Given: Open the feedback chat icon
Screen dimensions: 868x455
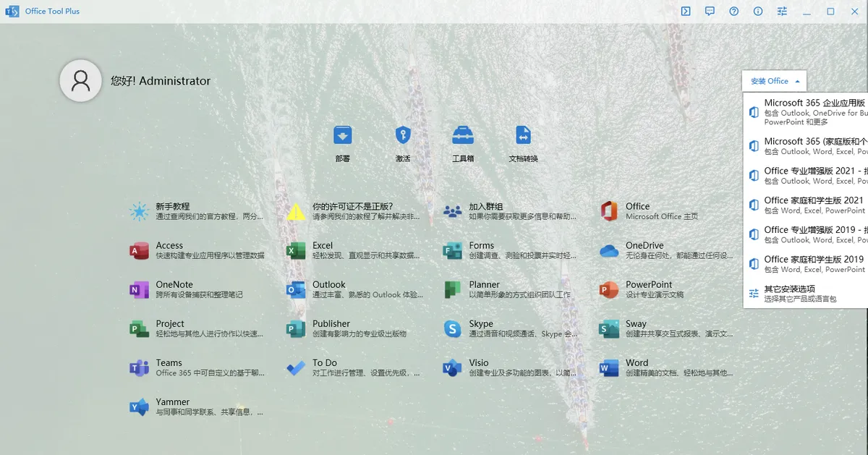Looking at the screenshot, I should (710, 11).
